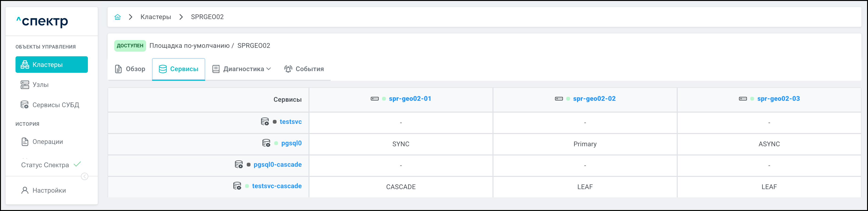Click the home icon in breadcrumb
Screen dimensions: 868x211
[117, 17]
